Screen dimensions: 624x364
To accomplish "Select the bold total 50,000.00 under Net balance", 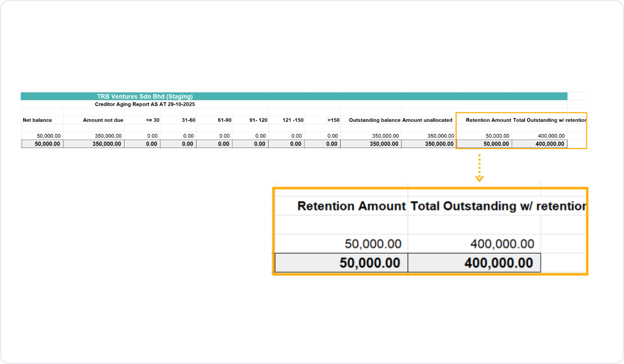I will (x=47, y=144).
